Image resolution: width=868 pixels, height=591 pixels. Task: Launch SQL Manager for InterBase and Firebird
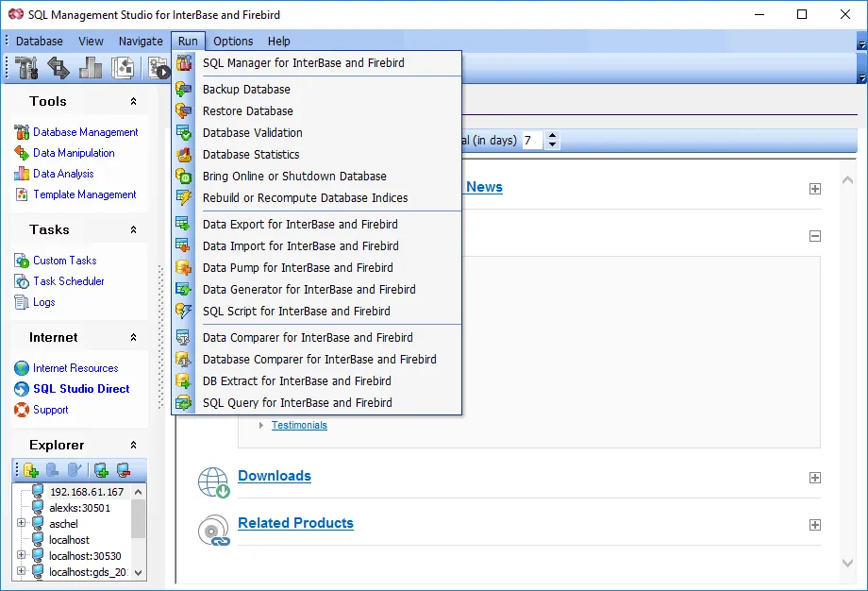(x=317, y=63)
